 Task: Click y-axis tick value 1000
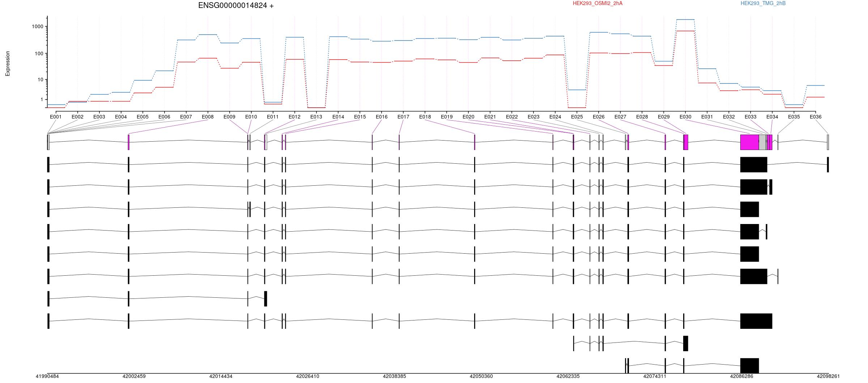tap(37, 26)
